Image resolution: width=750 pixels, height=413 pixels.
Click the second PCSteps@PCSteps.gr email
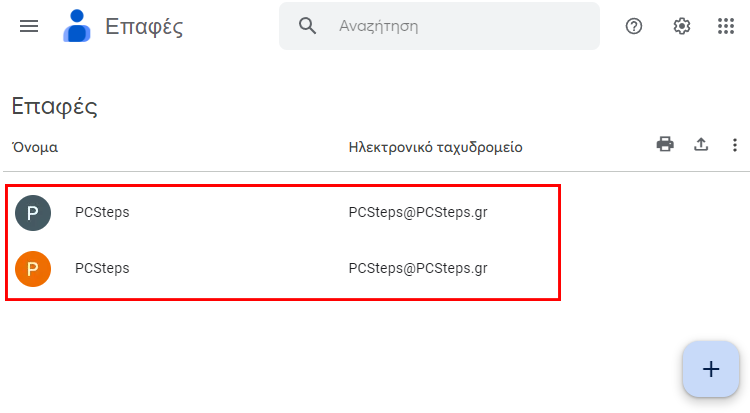pyautogui.click(x=418, y=268)
